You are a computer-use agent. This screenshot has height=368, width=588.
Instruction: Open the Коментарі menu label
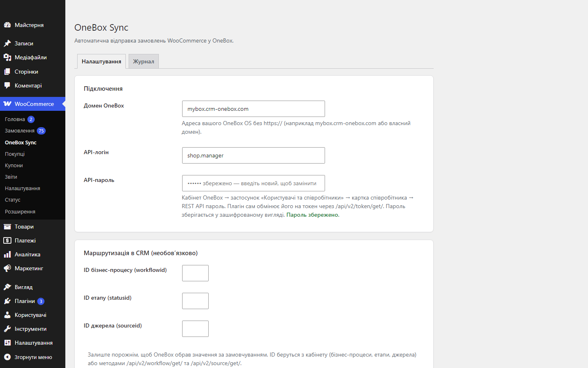pyautogui.click(x=28, y=85)
